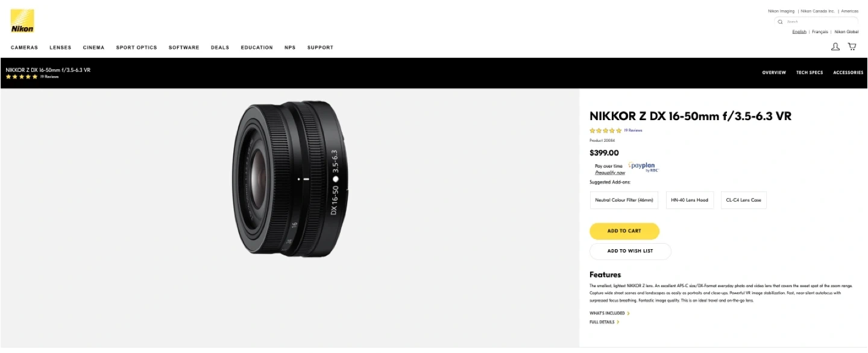Select CL-C4 Lens Case add-on
This screenshot has width=868, height=353.
click(x=743, y=200)
